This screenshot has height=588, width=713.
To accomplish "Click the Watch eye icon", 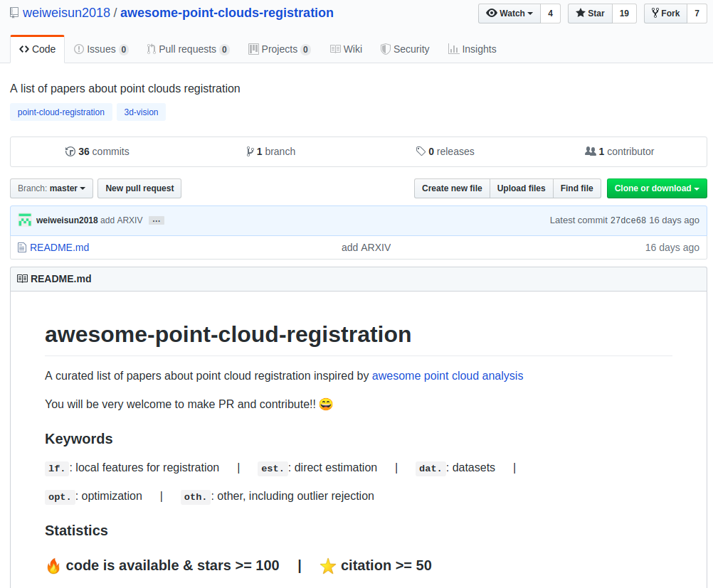I will pyautogui.click(x=492, y=14).
